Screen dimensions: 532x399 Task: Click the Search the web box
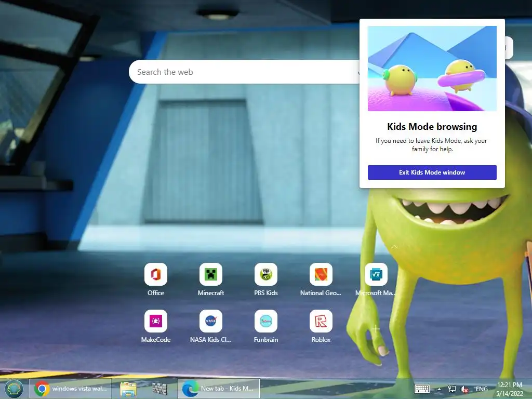[x=244, y=72]
